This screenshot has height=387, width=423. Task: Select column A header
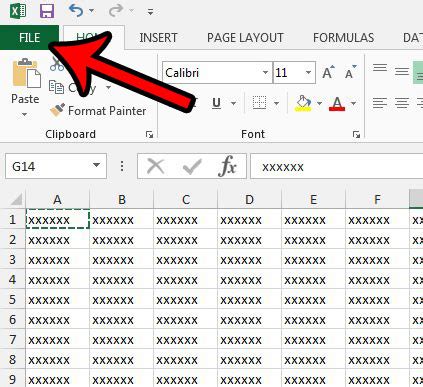click(57, 200)
